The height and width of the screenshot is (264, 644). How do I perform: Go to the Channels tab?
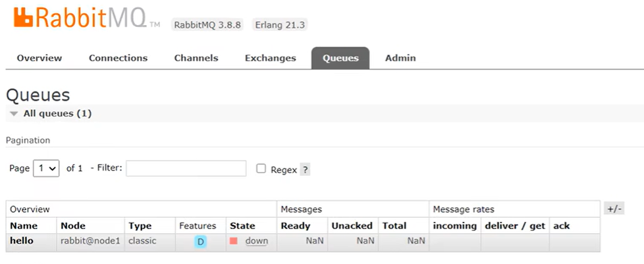pyautogui.click(x=196, y=58)
